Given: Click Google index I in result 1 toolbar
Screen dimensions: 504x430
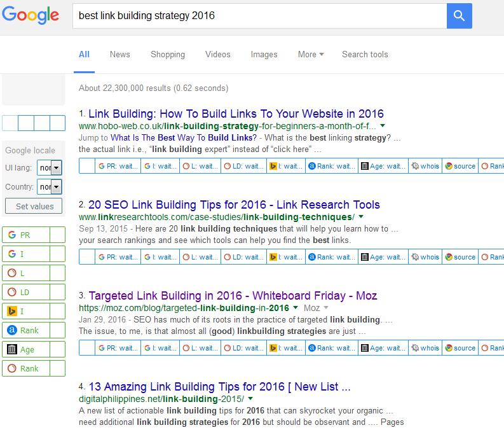Looking at the screenshot, I should click(x=160, y=166).
